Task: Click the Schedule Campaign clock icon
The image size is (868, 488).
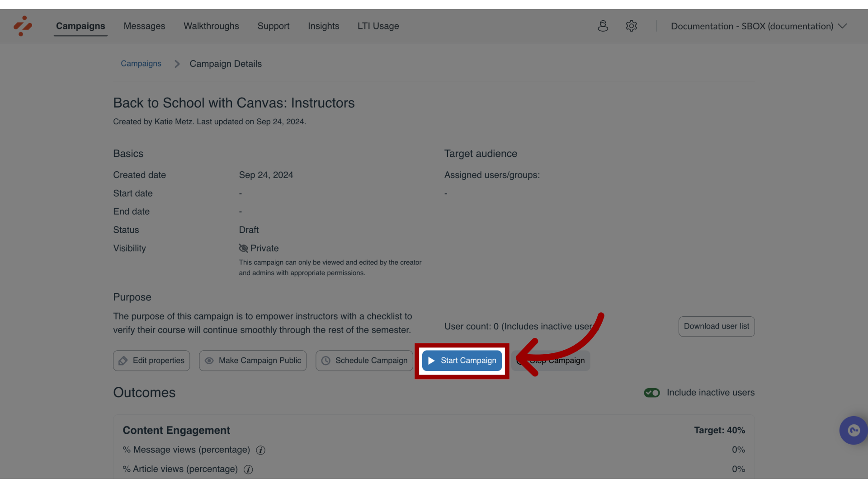Action: click(325, 361)
